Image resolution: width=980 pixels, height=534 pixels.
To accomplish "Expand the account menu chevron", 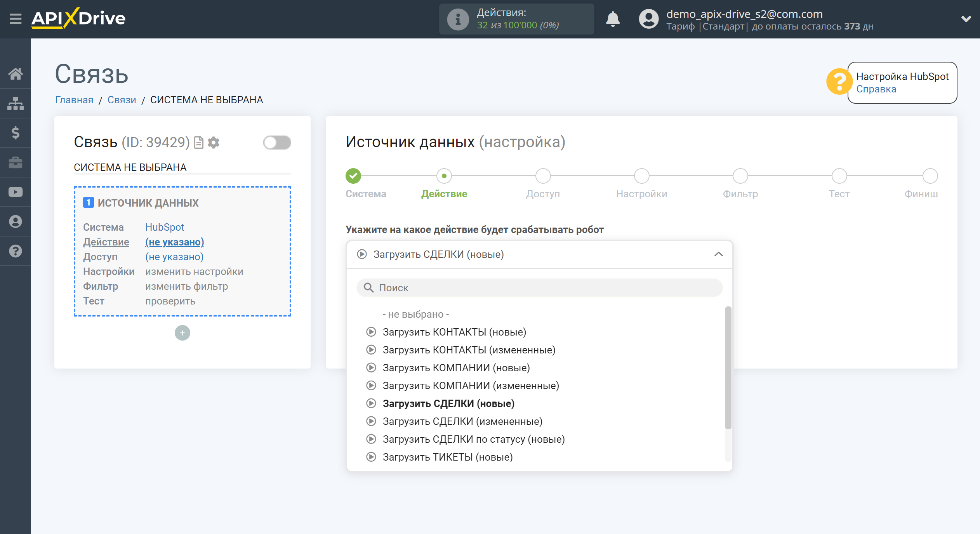I will click(x=966, y=19).
